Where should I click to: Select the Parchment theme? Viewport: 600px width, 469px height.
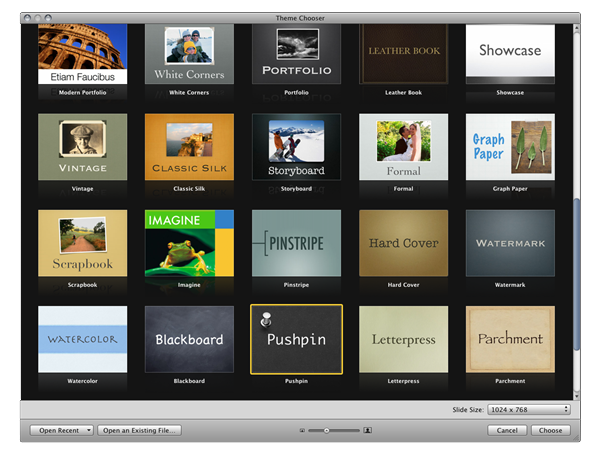[510, 339]
